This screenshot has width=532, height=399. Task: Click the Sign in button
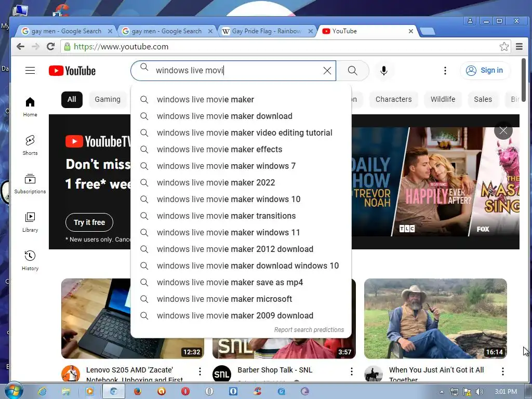tap(485, 71)
